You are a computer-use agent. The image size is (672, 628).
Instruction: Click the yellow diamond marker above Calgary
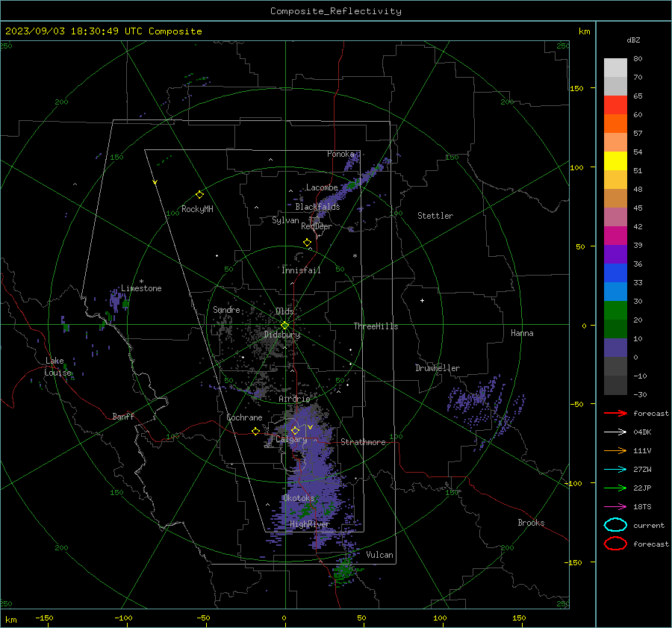[295, 430]
